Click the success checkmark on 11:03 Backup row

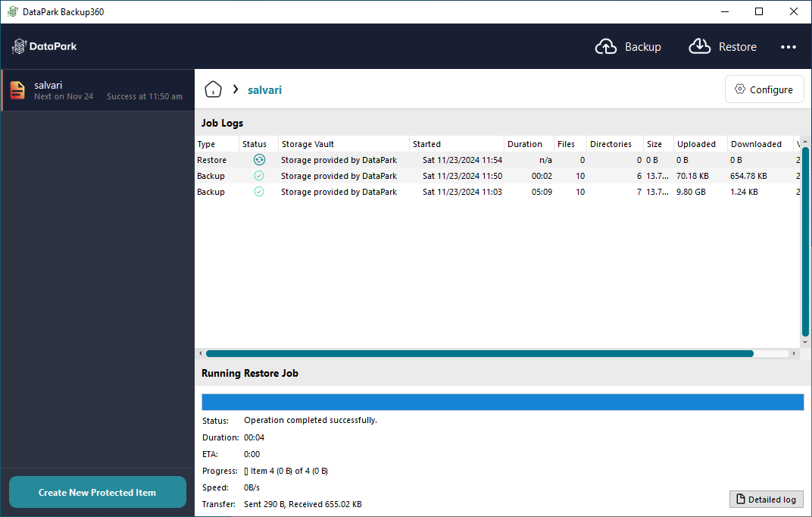pos(259,192)
